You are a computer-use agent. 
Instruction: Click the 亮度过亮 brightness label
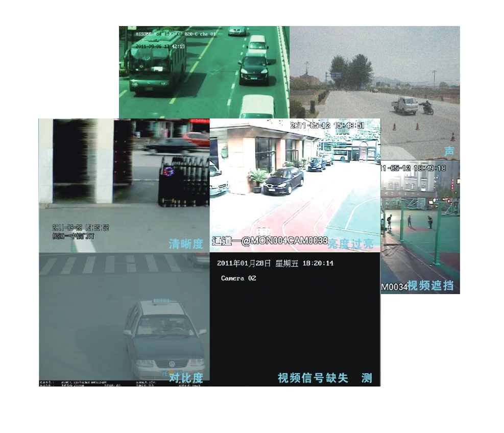pyautogui.click(x=350, y=244)
